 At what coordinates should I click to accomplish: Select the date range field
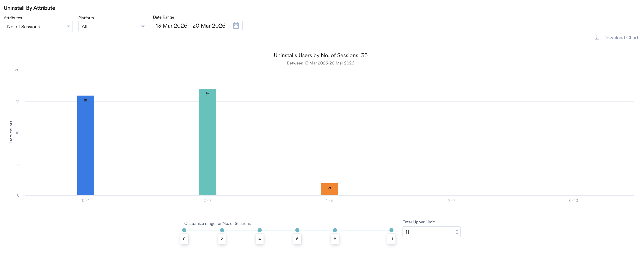pos(191,26)
